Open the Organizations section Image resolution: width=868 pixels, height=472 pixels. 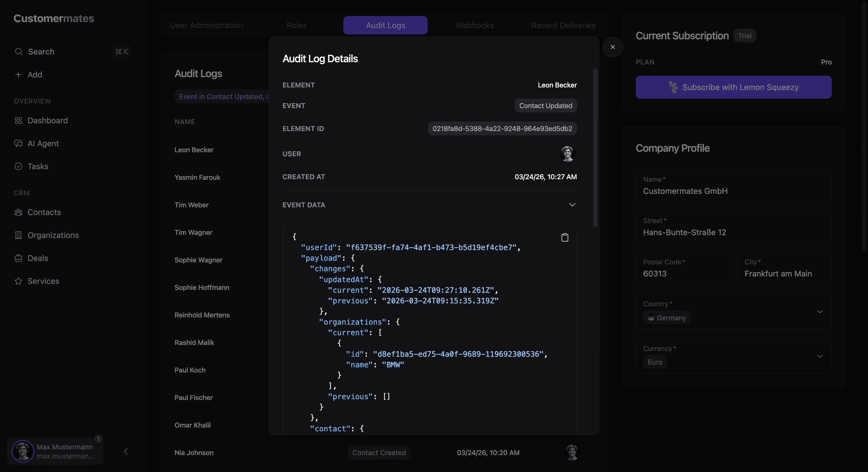pyautogui.click(x=53, y=235)
